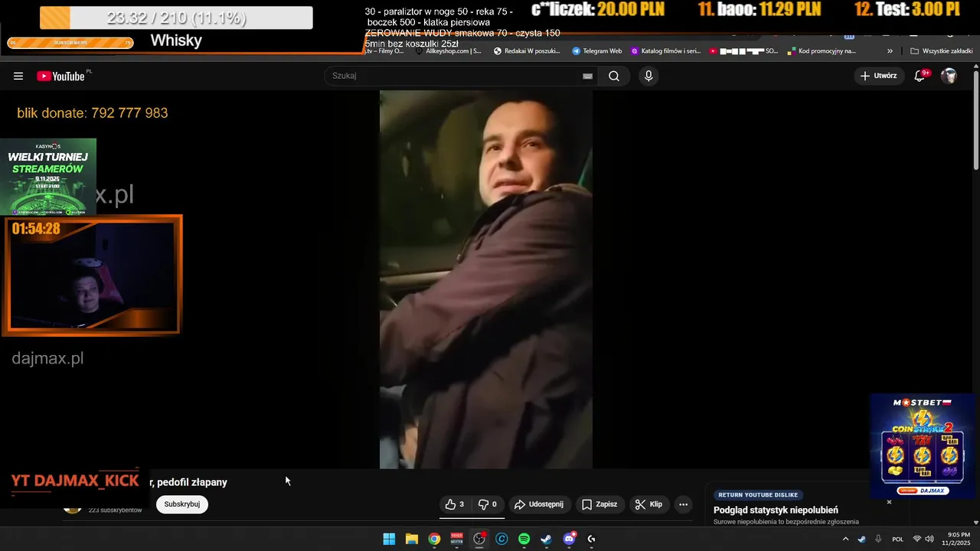Switch the POL keyboard language
Viewport: 980px width, 551px height.
pos(898,539)
